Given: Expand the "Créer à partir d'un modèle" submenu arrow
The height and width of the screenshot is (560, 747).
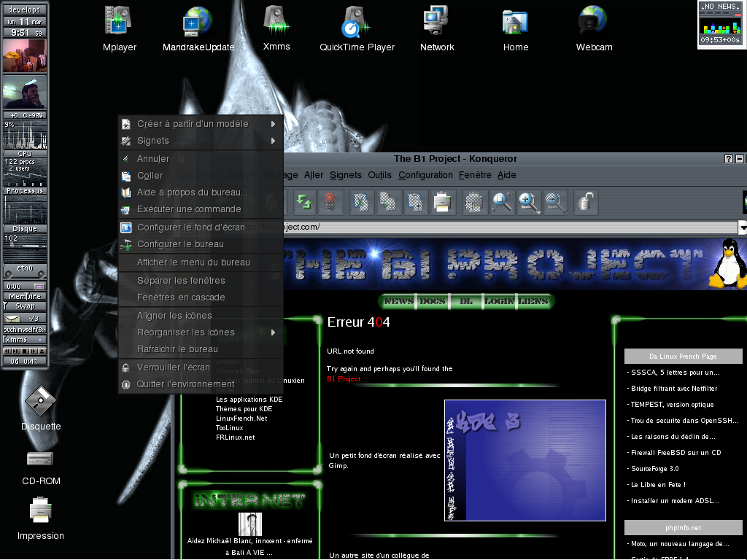Looking at the screenshot, I should point(273,124).
